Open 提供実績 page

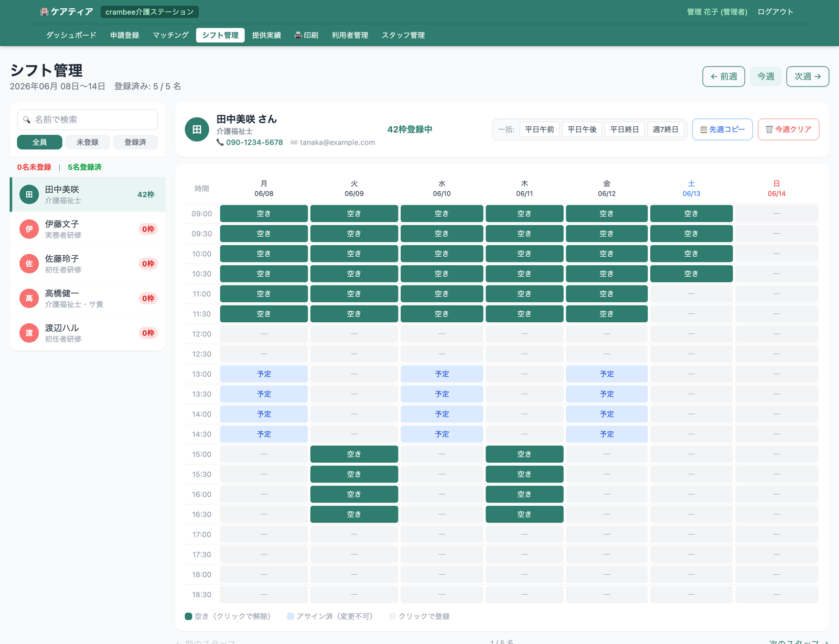tap(266, 35)
